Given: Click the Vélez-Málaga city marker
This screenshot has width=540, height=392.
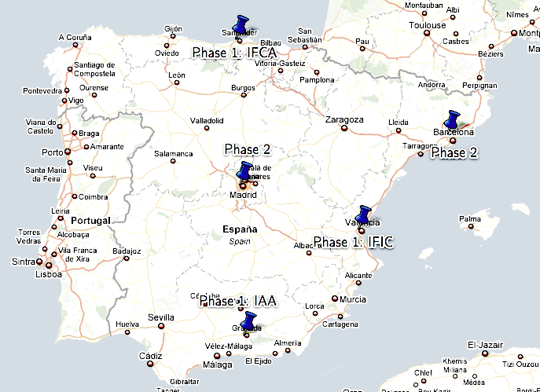Looking at the screenshot, I should (x=229, y=354).
